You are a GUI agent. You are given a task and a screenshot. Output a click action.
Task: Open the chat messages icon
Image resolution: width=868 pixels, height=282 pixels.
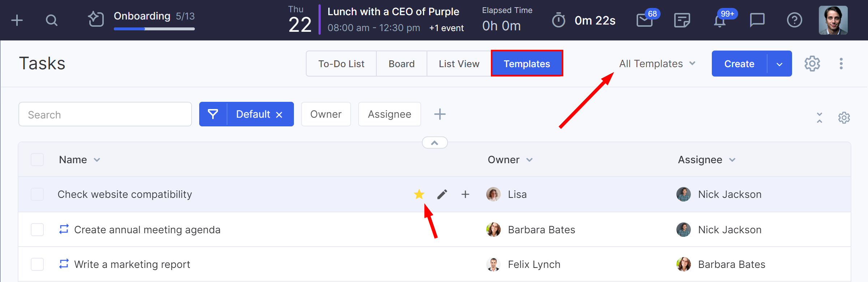[x=757, y=20]
